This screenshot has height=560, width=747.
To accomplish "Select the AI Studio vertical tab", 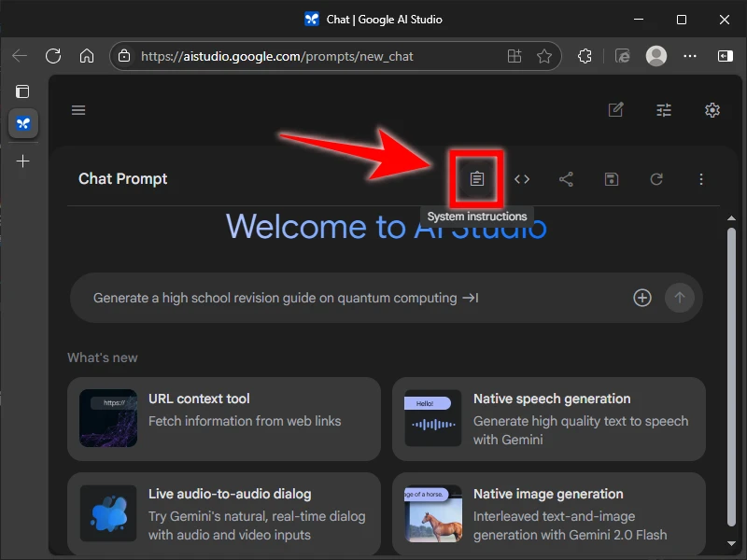I will 23,124.
